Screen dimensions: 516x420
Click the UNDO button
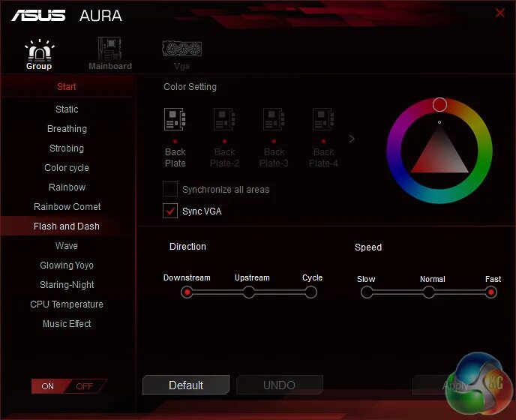tap(280, 385)
